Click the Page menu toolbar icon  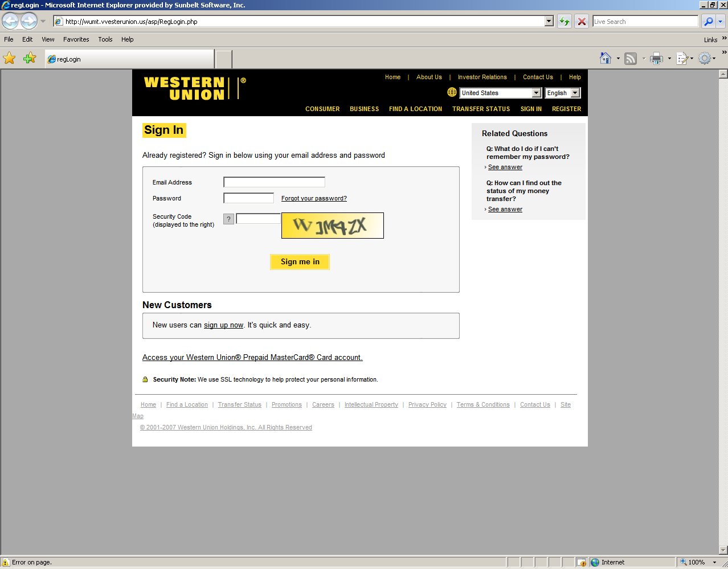click(682, 58)
